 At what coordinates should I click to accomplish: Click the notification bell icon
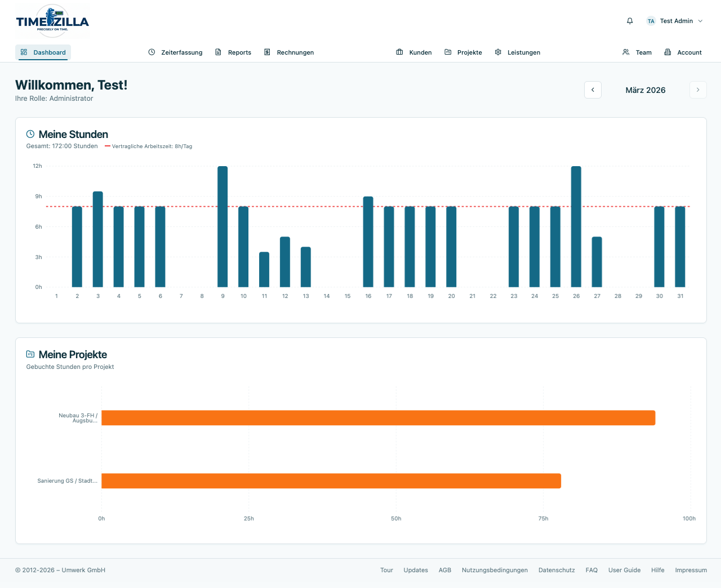coord(630,21)
